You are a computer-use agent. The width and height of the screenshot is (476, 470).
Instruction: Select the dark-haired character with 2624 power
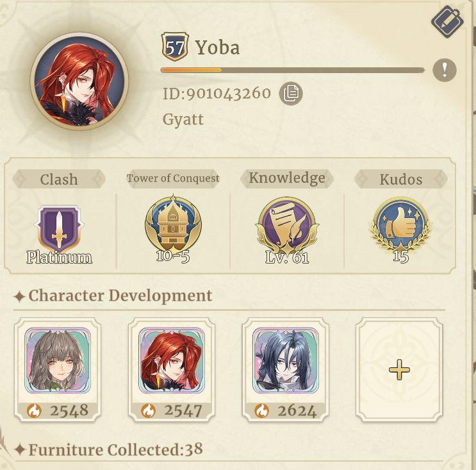(x=286, y=370)
